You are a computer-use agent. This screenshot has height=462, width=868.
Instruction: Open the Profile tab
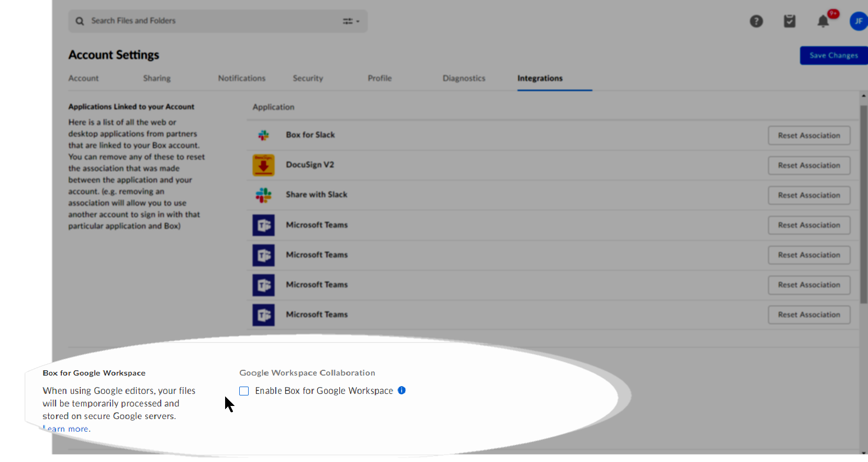pos(380,78)
